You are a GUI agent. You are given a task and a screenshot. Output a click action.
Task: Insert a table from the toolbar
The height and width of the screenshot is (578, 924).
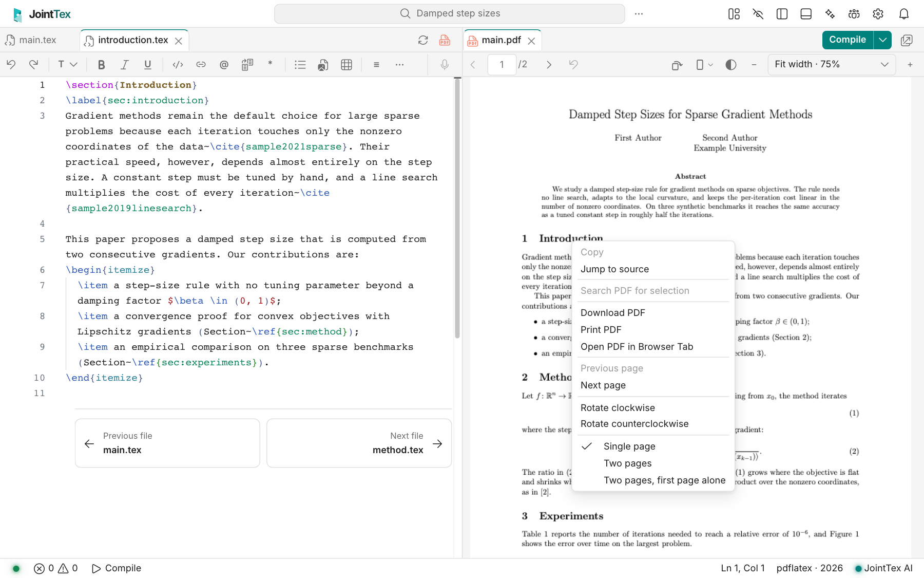pyautogui.click(x=346, y=65)
